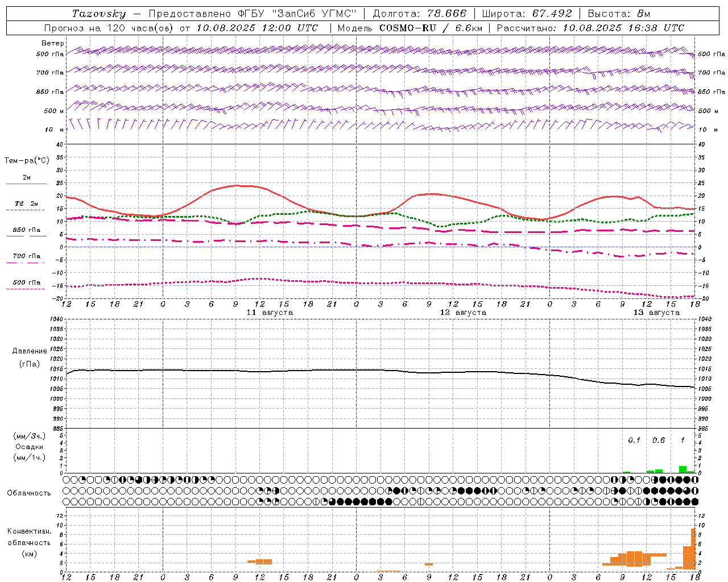
Task: Click the tallest orange convective bar at chart end
Action: (x=693, y=549)
